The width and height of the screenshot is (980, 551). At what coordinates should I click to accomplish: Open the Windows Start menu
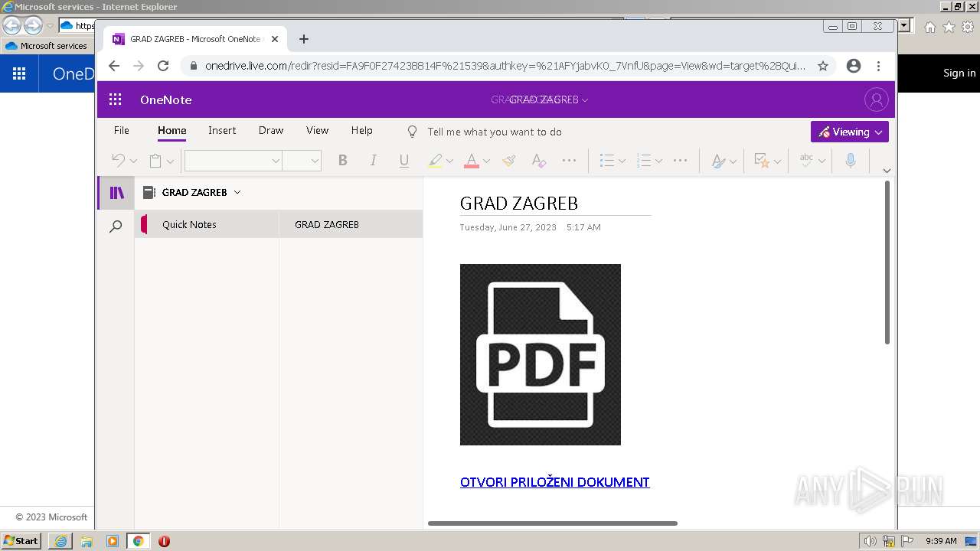[x=21, y=540]
